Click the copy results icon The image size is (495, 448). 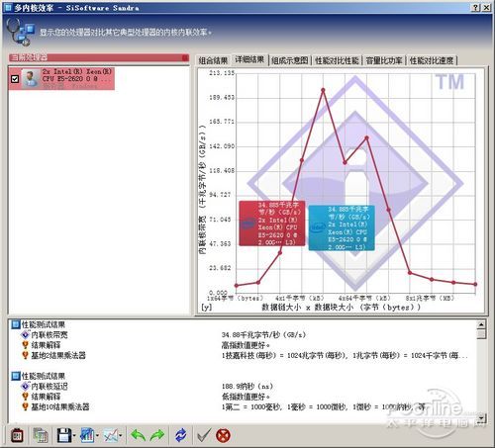tap(41, 435)
